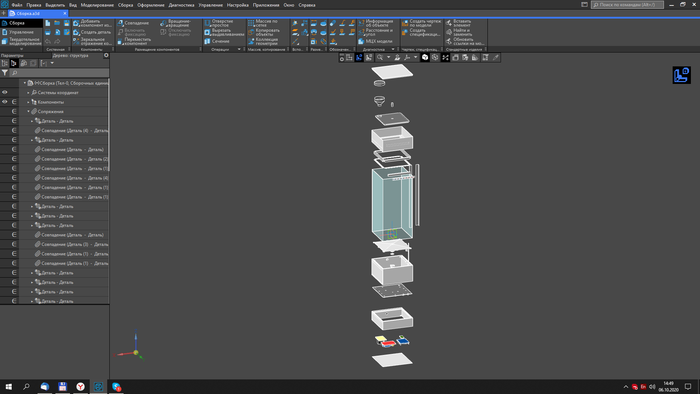700x394 pixels.
Task: Apply the Совпадение mate tool
Action: (133, 23)
